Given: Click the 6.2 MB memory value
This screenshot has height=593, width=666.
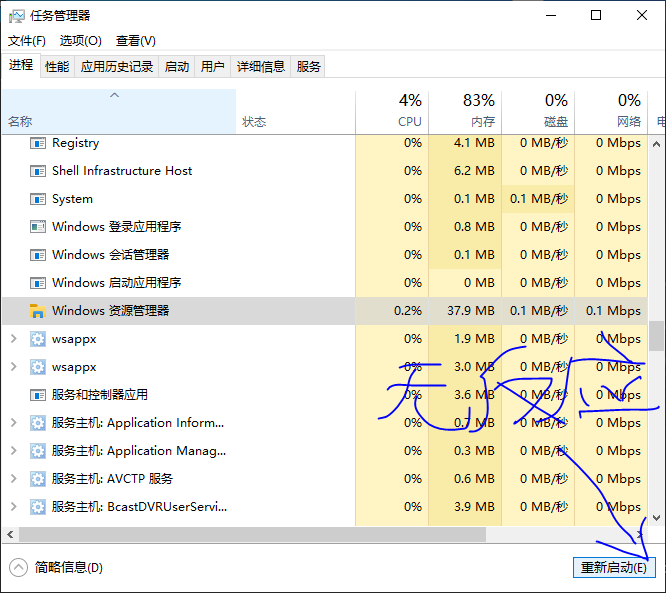Looking at the screenshot, I should pyautogui.click(x=474, y=171).
